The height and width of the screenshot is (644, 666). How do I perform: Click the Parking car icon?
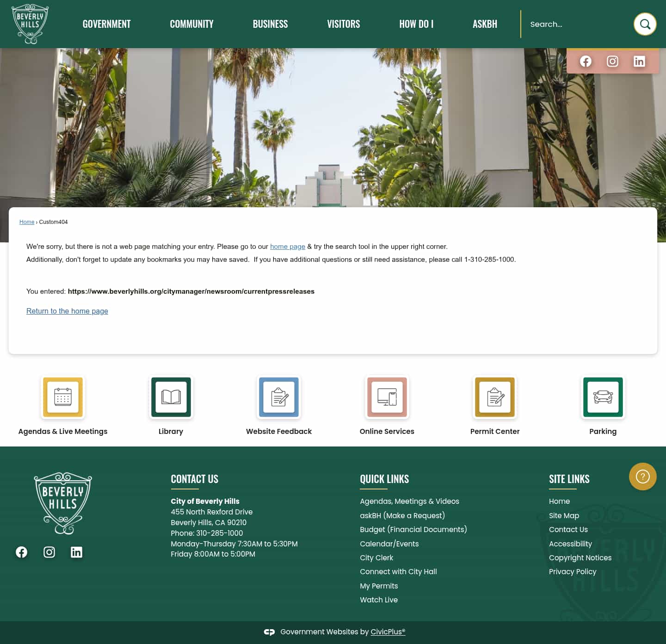(603, 397)
